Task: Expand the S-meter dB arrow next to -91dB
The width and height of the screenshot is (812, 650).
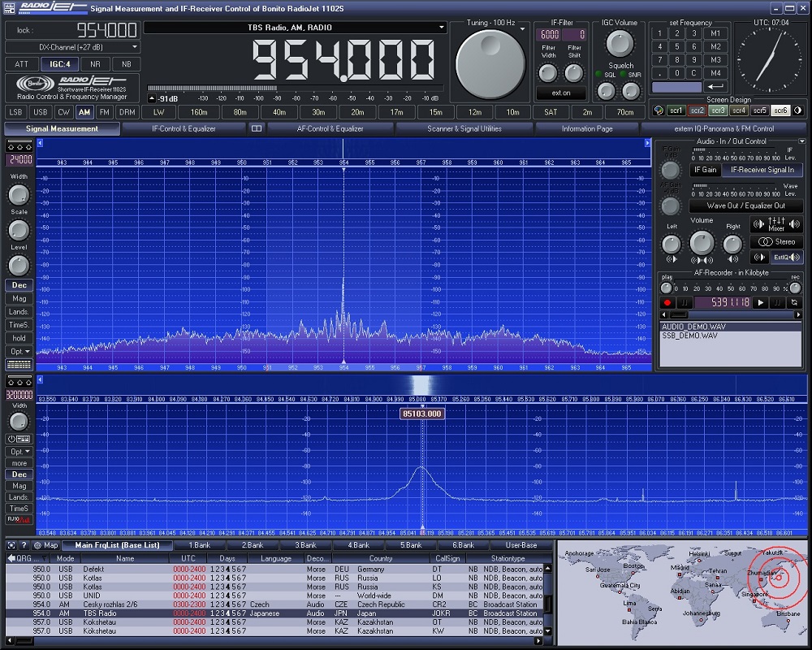Action: (x=152, y=98)
